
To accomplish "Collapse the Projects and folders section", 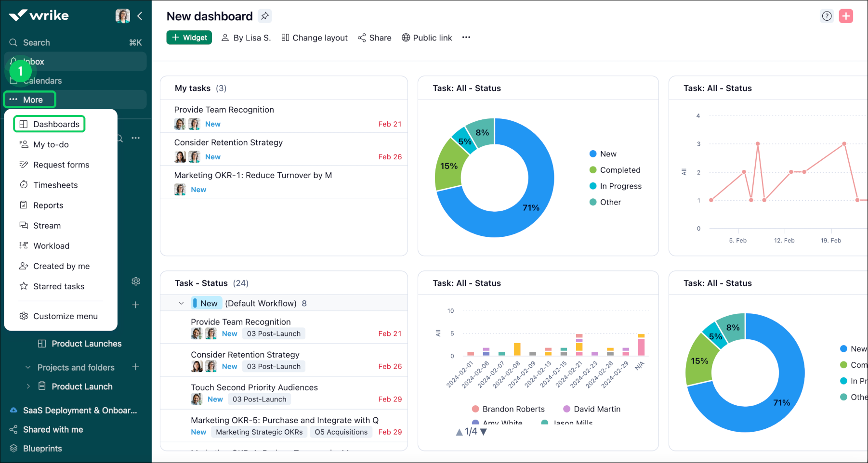I will pyautogui.click(x=27, y=367).
